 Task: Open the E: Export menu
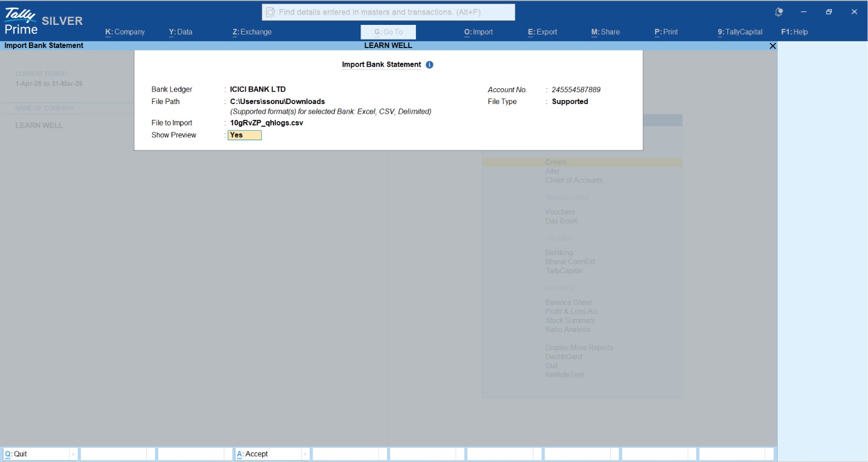point(542,32)
